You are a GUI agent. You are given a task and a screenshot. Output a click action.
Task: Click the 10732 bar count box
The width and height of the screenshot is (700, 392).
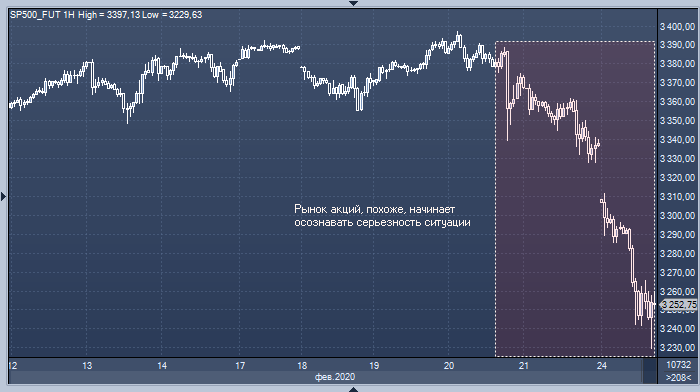pos(679,365)
